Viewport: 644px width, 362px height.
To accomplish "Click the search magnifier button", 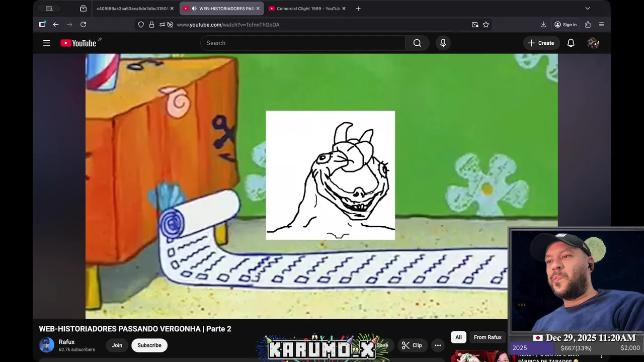I will 417,43.
